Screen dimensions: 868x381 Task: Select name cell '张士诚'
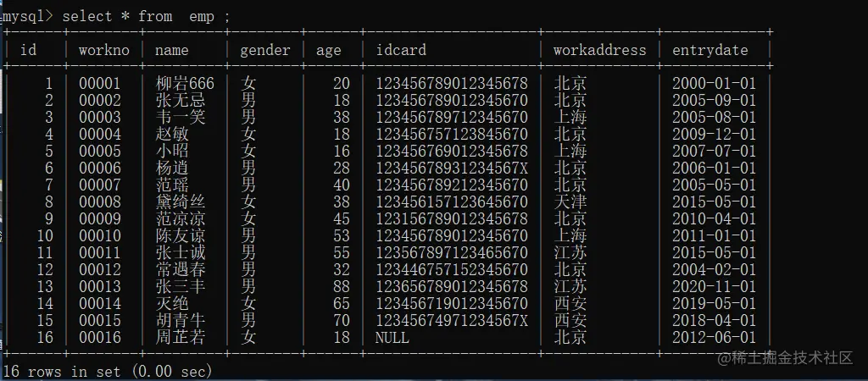point(181,252)
